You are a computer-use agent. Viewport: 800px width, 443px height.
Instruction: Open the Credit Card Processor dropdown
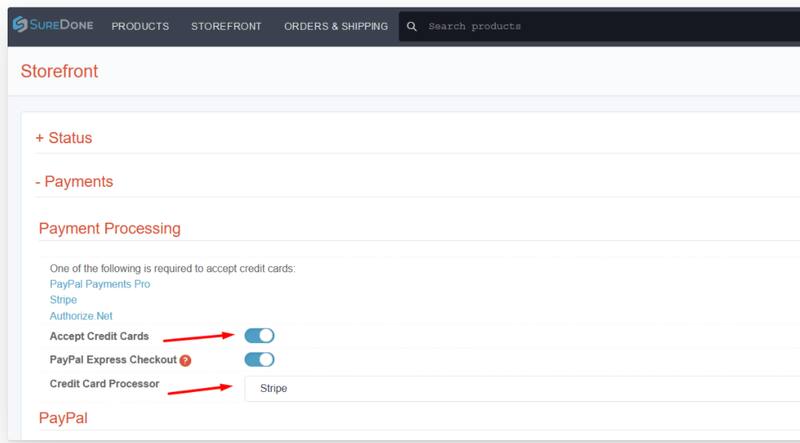pyautogui.click(x=520, y=387)
